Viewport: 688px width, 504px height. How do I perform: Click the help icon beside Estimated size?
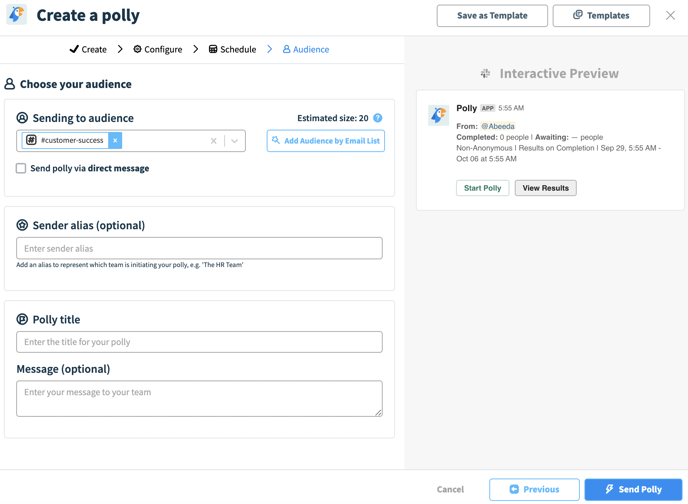click(x=377, y=118)
